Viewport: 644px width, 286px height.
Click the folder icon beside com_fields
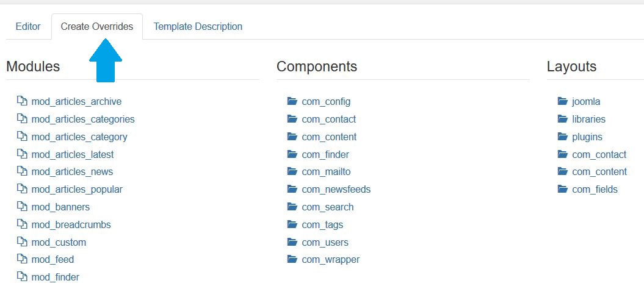[563, 189]
